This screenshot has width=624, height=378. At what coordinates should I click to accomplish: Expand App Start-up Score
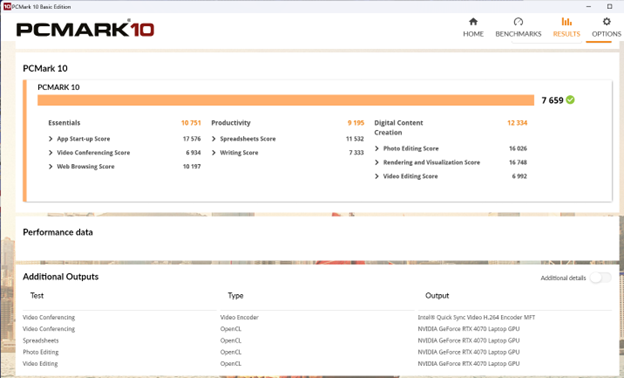coord(51,139)
